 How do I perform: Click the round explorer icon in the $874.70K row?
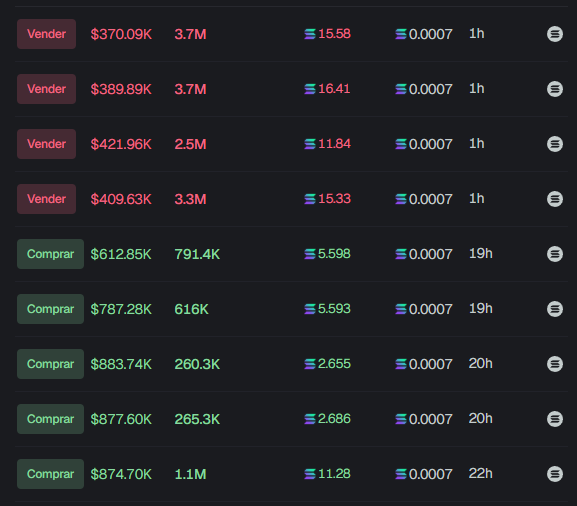[x=555, y=474]
